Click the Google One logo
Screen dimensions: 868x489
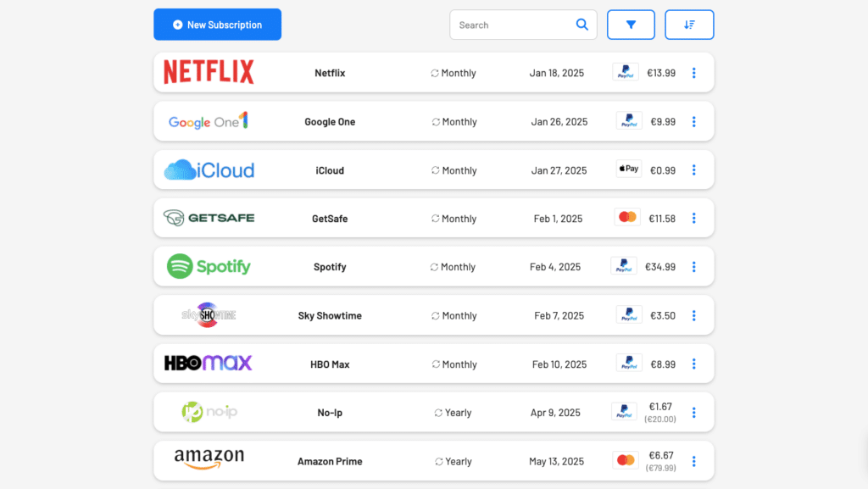209,121
